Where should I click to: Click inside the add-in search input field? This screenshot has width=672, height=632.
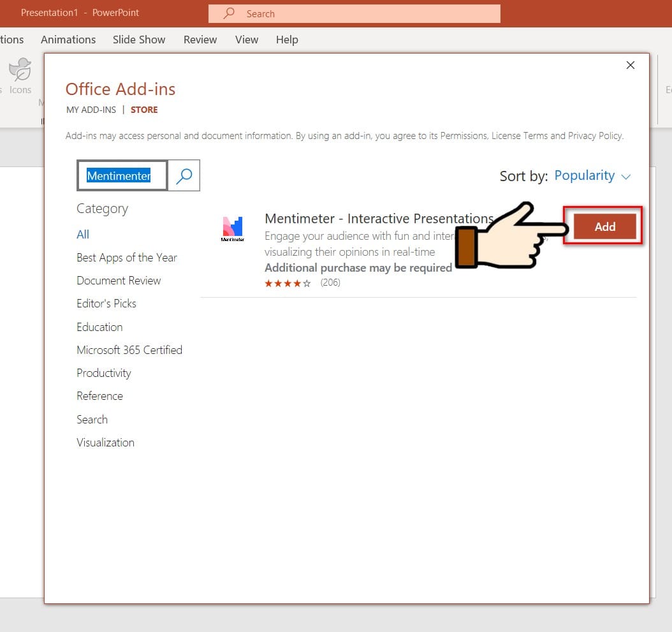121,175
